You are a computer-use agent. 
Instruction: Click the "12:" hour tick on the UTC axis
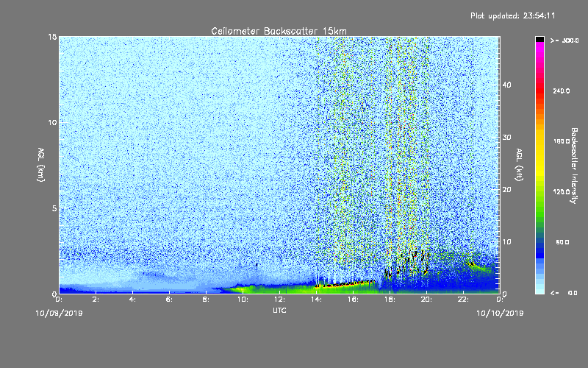(x=279, y=300)
